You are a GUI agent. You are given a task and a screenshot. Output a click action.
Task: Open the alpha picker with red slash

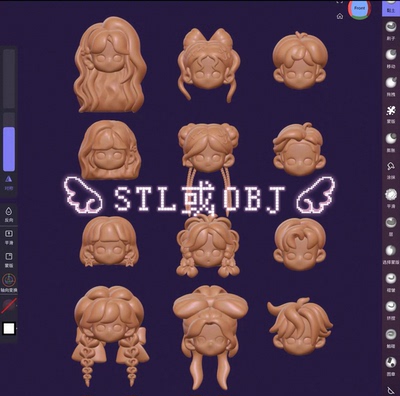(9, 306)
